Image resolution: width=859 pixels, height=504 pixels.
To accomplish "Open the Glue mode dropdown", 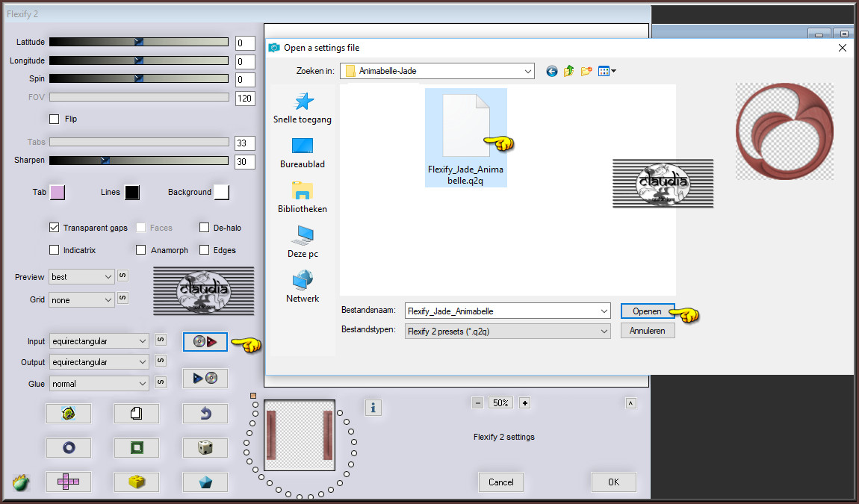I will point(99,384).
